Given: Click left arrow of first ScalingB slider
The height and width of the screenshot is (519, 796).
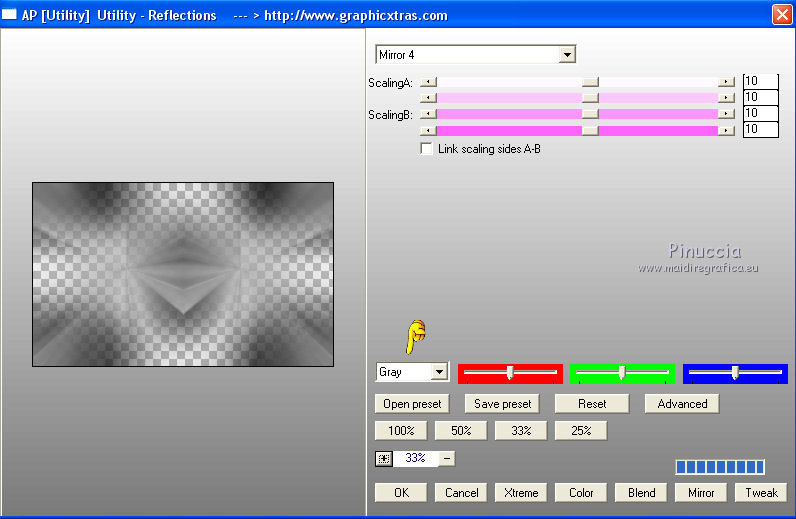Looking at the screenshot, I should point(428,114).
